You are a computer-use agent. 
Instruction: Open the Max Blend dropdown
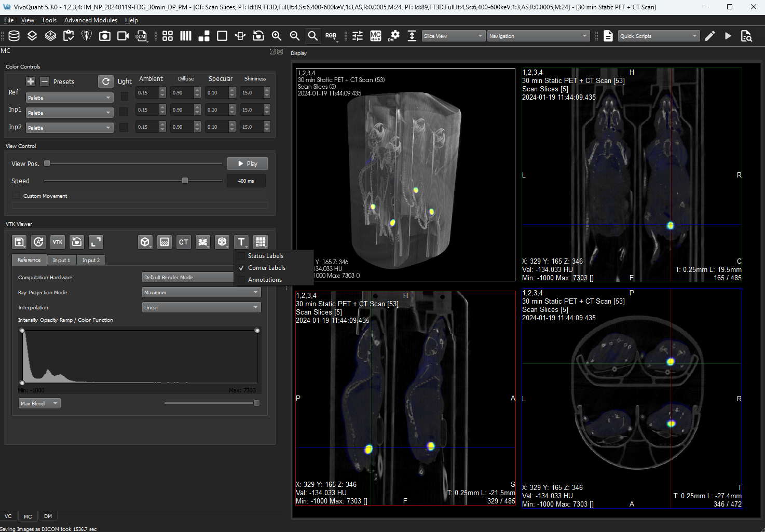(x=39, y=403)
